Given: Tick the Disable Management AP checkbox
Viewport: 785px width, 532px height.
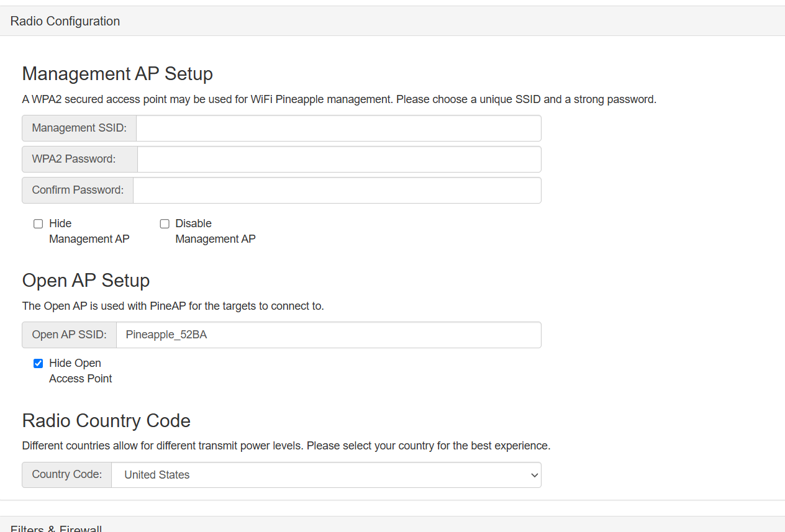Looking at the screenshot, I should [x=165, y=223].
